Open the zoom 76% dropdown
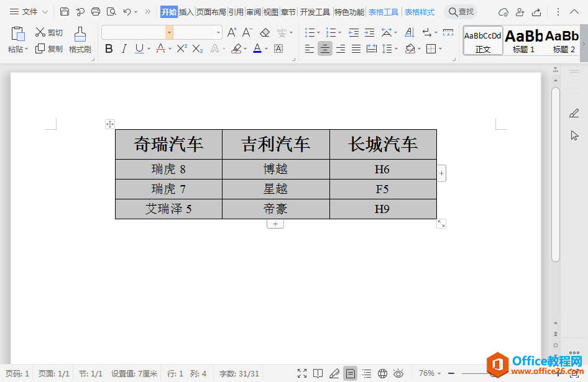588x382 pixels. tap(439, 373)
